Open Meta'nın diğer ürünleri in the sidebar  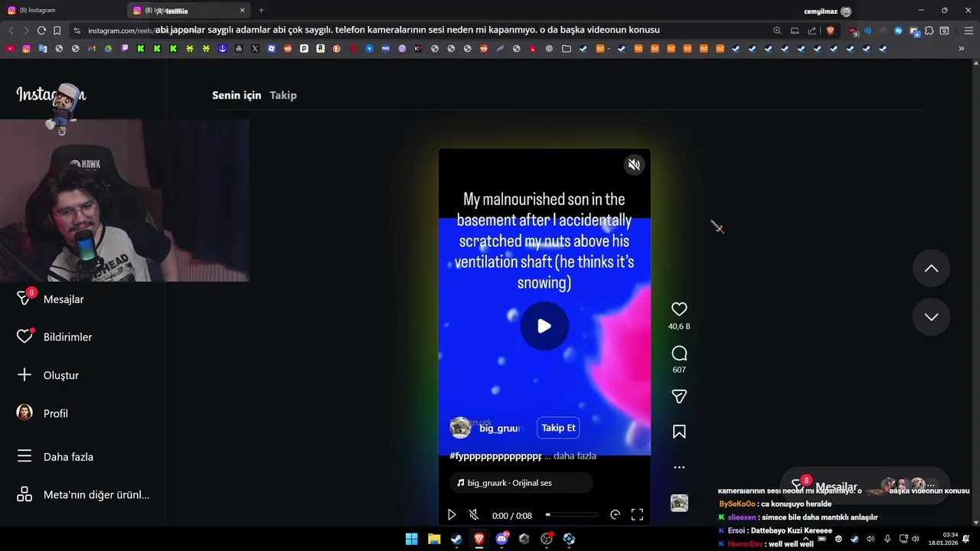coord(83,494)
